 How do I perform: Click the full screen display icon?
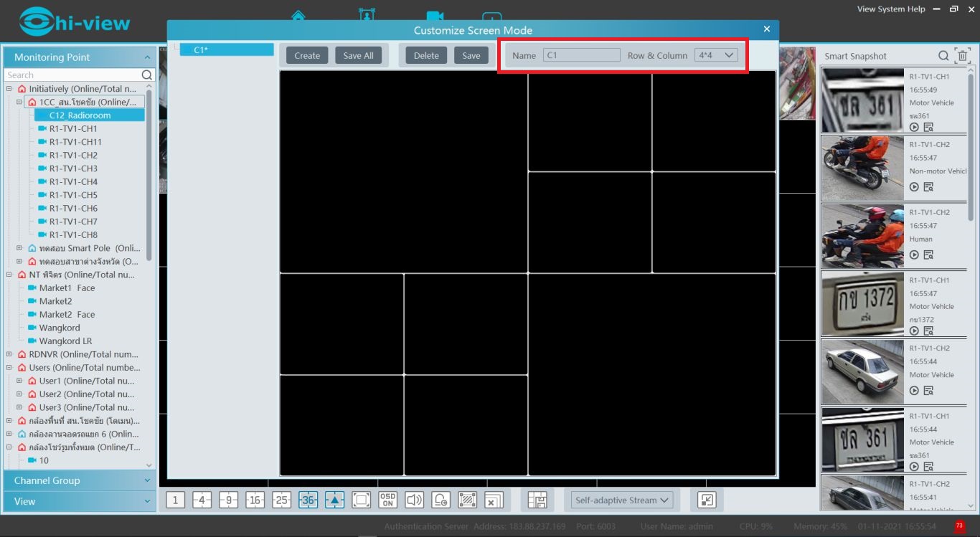361,500
